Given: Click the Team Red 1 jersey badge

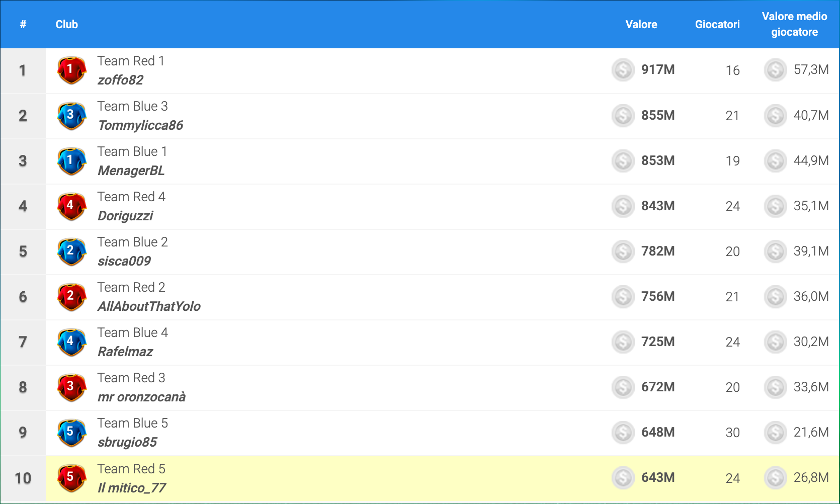Looking at the screenshot, I should (71, 70).
